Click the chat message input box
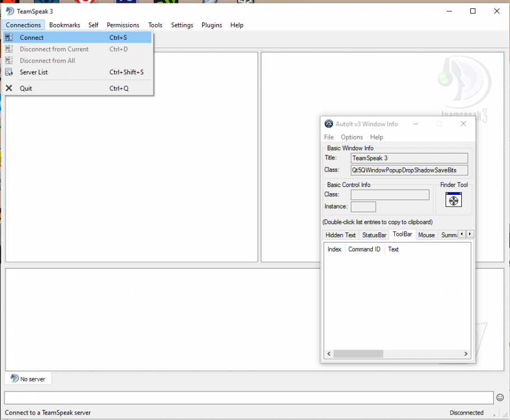 (249, 398)
